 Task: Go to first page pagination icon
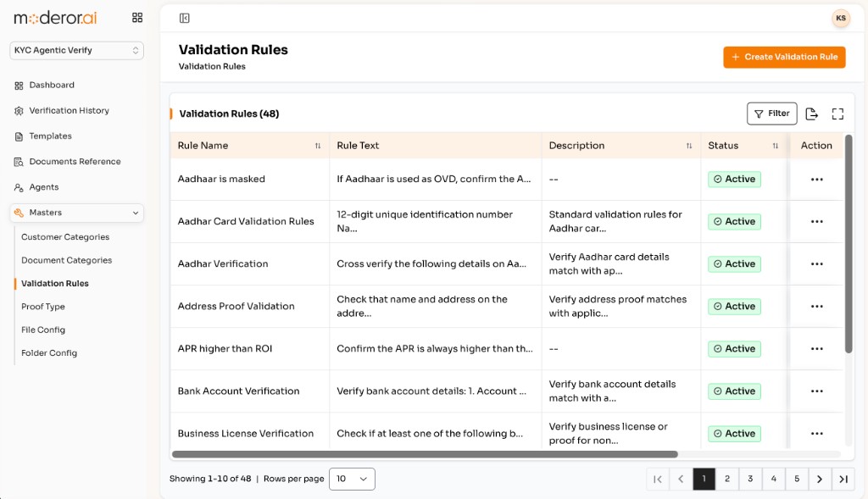click(x=658, y=479)
